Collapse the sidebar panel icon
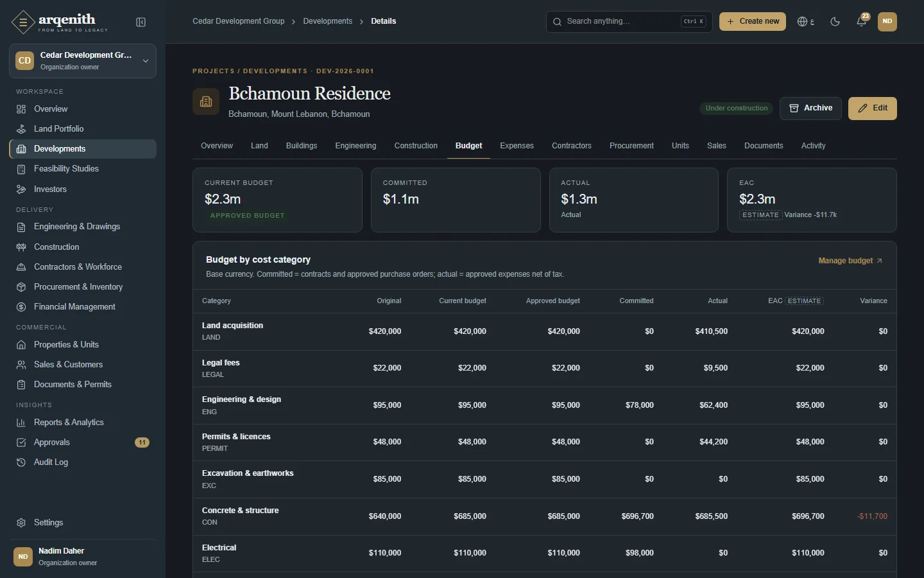Screen dimensions: 924x578 click(141, 22)
